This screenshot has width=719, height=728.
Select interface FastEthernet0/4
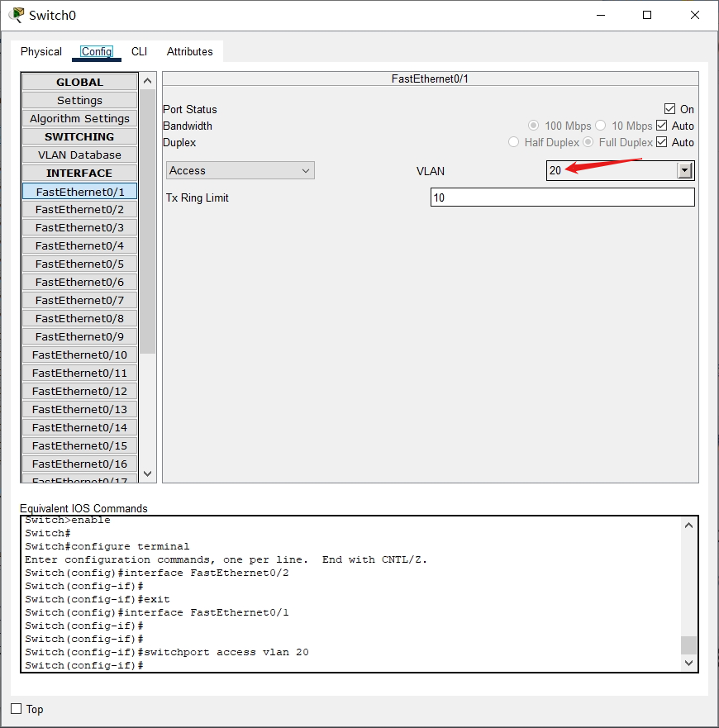click(79, 245)
